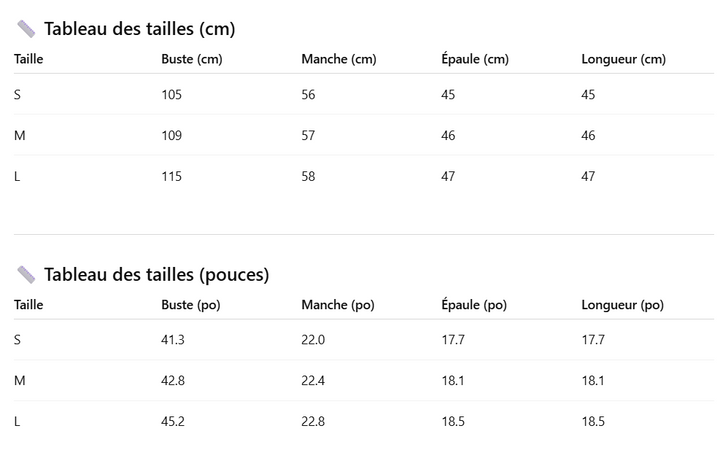The height and width of the screenshot is (450, 720).
Task: Click the "Buste (cm)" column header
Action: (192, 59)
